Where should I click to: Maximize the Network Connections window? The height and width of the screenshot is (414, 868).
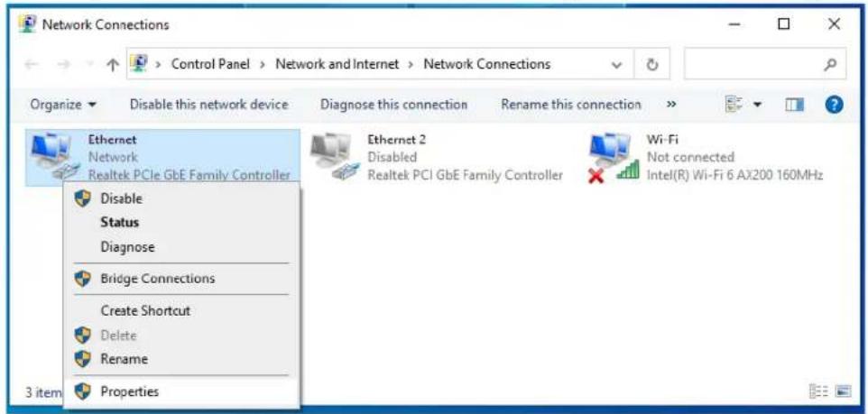(x=784, y=24)
